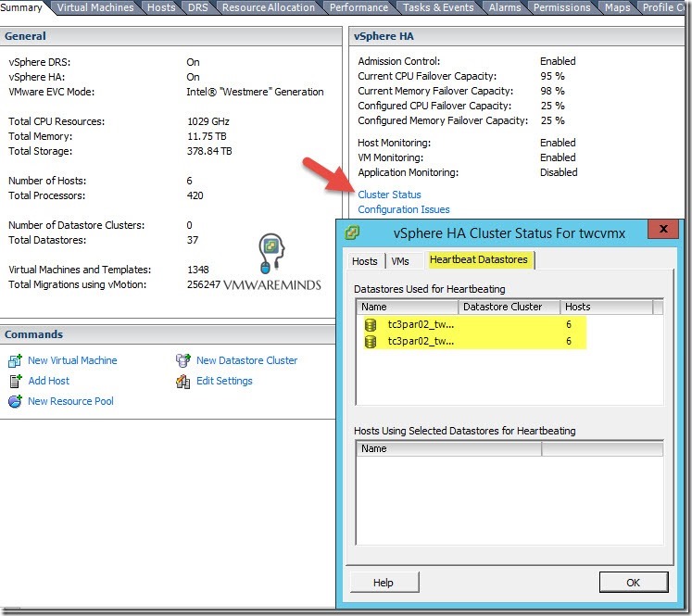Image resolution: width=692 pixels, height=616 pixels.
Task: Click the Total Datastores value 37
Action: coord(193,240)
